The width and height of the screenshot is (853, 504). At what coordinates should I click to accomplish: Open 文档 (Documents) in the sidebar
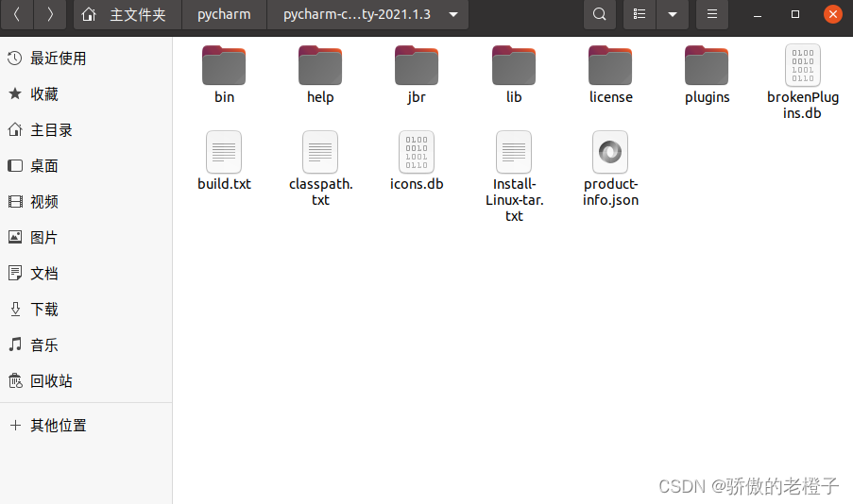[86, 274]
